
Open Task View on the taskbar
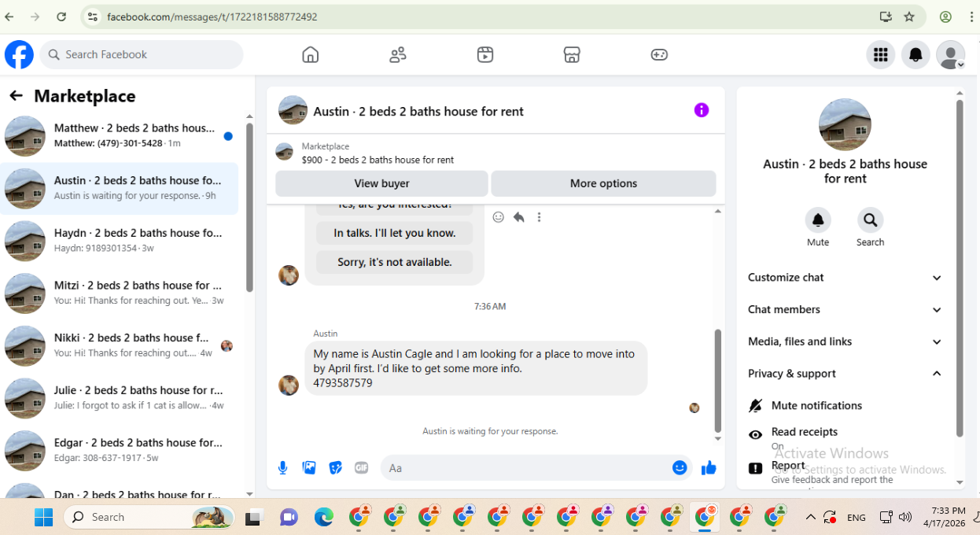click(252, 517)
